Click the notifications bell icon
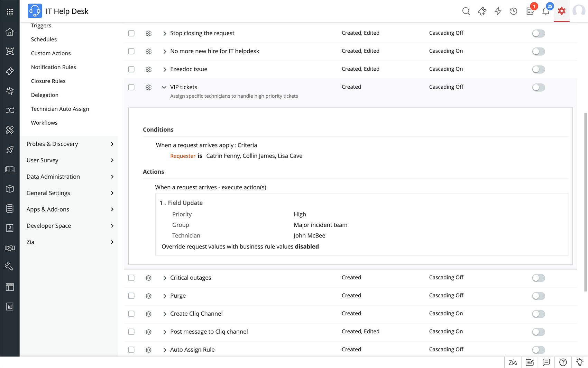Screen dimensions: 588x368 546,11
